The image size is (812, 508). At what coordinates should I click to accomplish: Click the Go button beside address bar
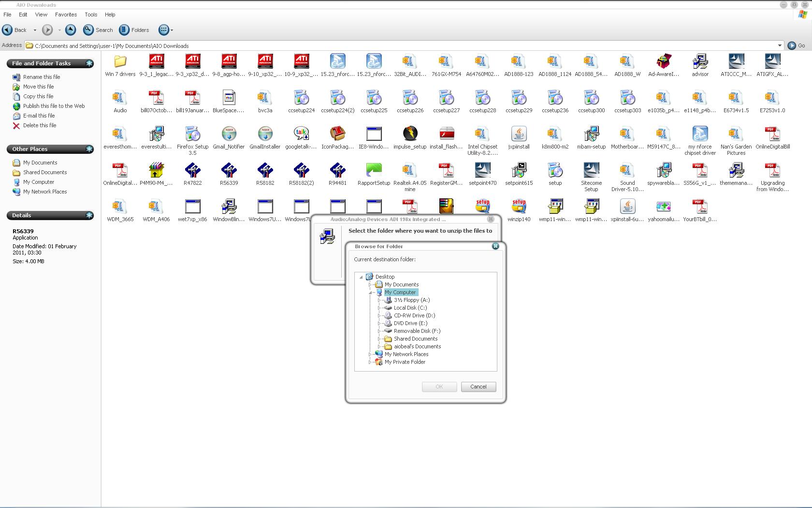click(797, 45)
